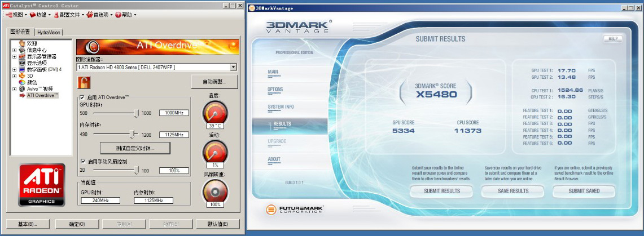Click the 100% fan speed field
The image size is (644, 236).
pyautogui.click(x=174, y=171)
